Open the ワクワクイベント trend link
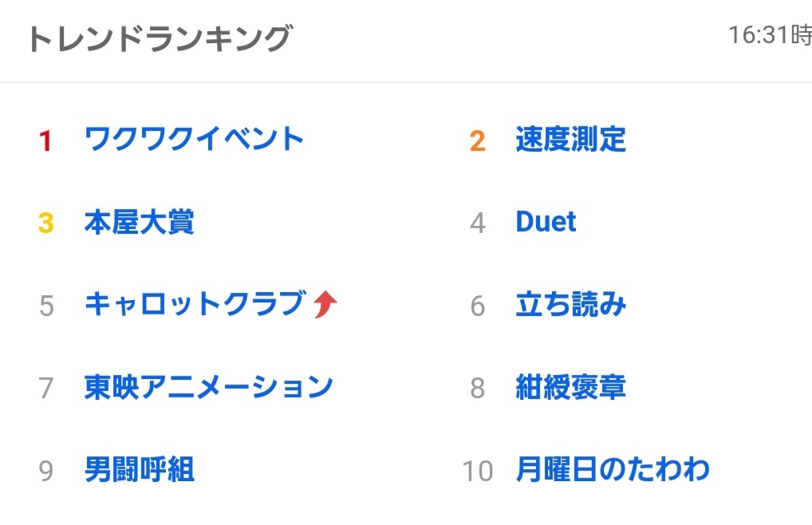The width and height of the screenshot is (812, 525). click(194, 140)
